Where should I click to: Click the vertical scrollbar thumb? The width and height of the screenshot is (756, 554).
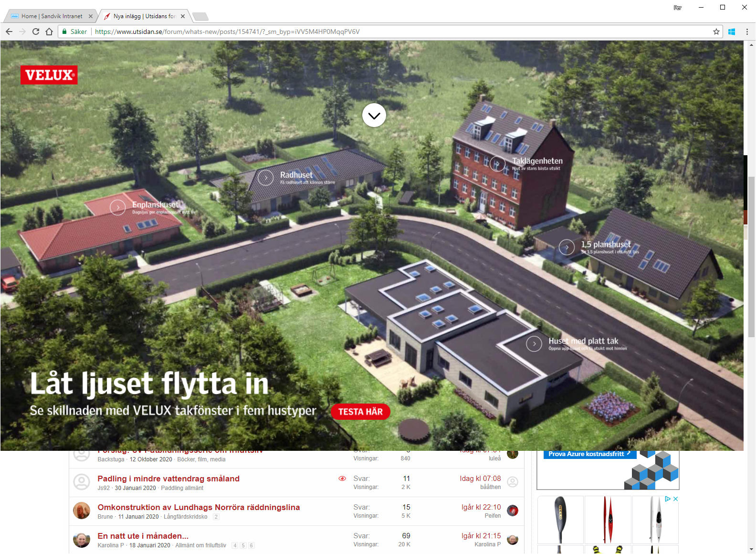click(x=752, y=257)
